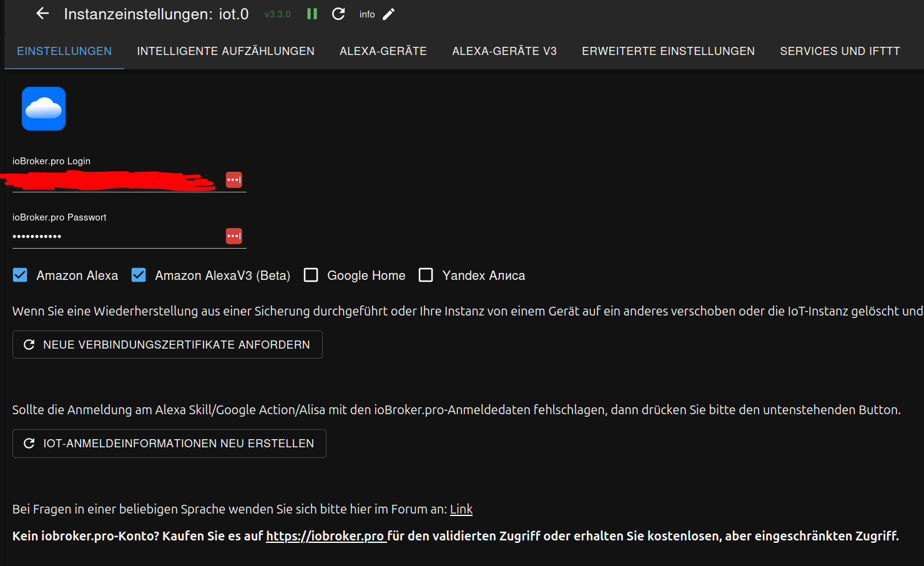Uncheck Amazon AlexaV3 (Beta)
Viewport: 924px width, 566px height.
tap(139, 275)
